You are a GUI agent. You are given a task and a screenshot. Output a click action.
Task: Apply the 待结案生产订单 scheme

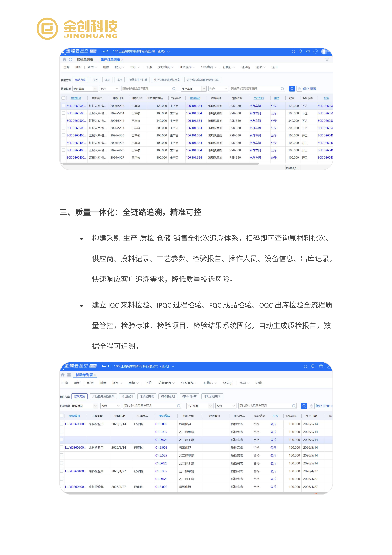(x=138, y=80)
